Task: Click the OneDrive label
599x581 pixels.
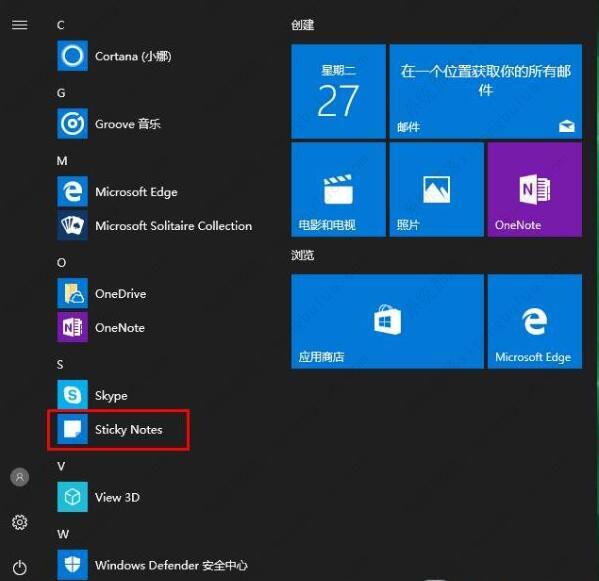Action: pos(120,293)
